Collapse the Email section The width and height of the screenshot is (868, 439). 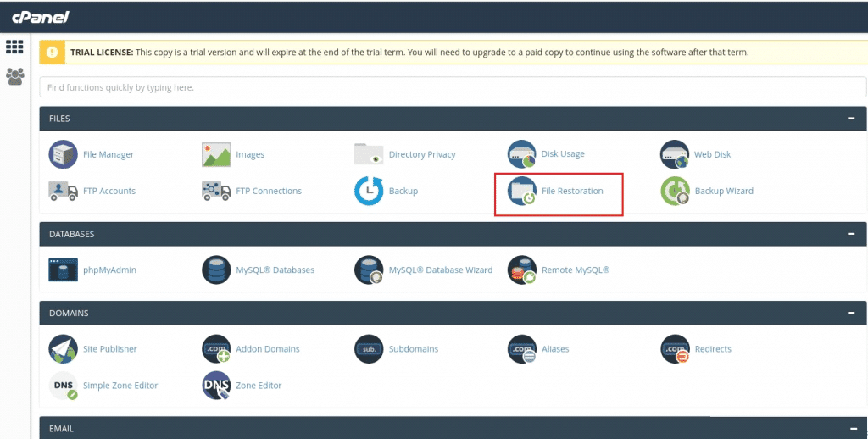(x=850, y=429)
